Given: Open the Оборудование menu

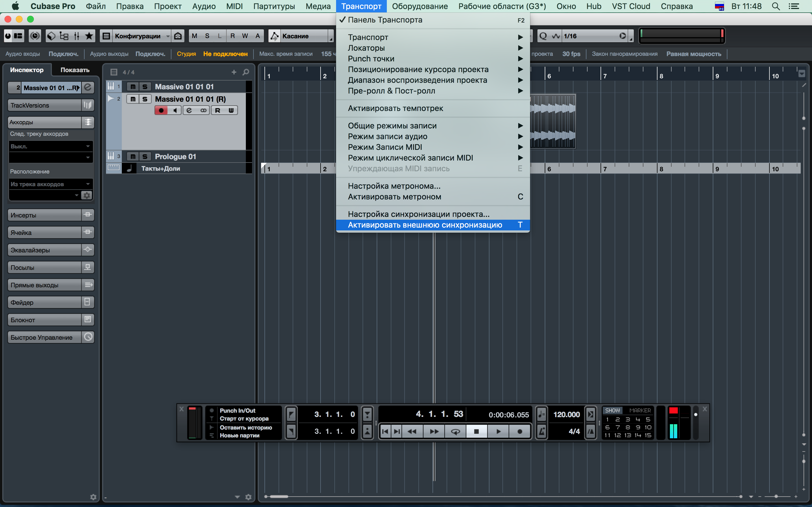Looking at the screenshot, I should tap(420, 6).
